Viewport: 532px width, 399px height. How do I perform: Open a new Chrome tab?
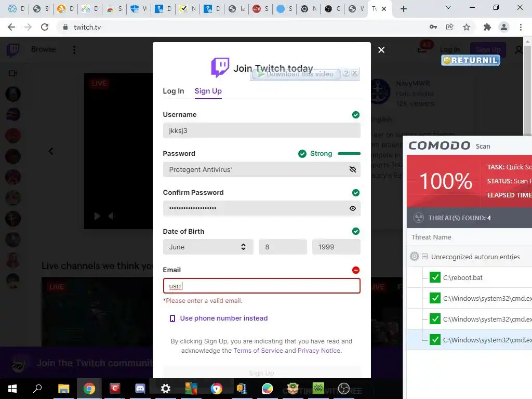pos(403,9)
